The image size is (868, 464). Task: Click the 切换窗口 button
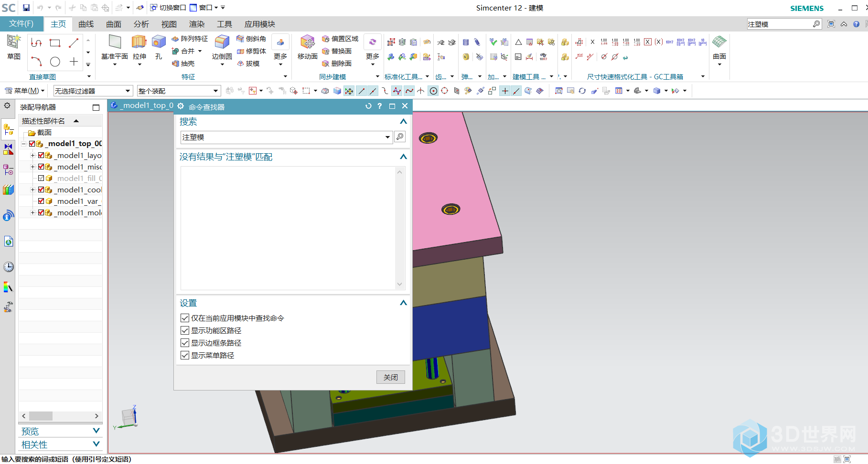[x=168, y=8]
